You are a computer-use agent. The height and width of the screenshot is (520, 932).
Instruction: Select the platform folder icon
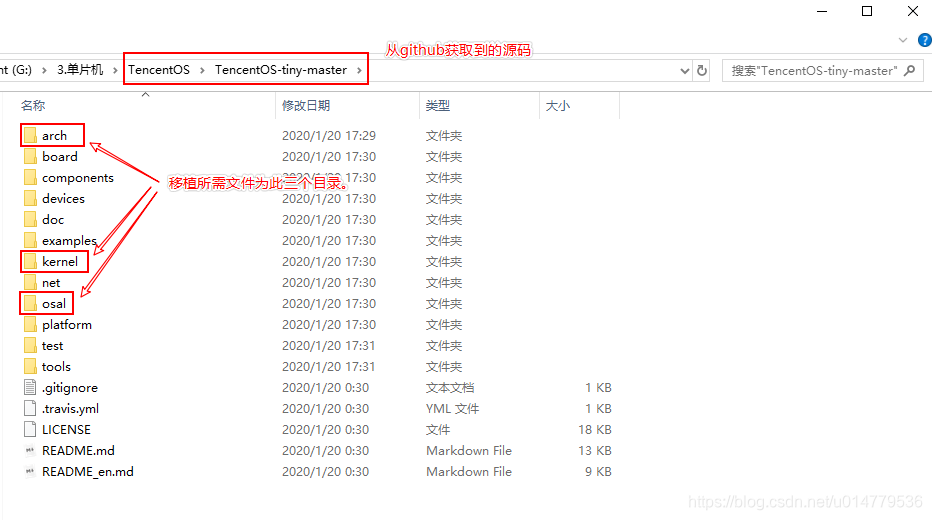pyautogui.click(x=30, y=324)
